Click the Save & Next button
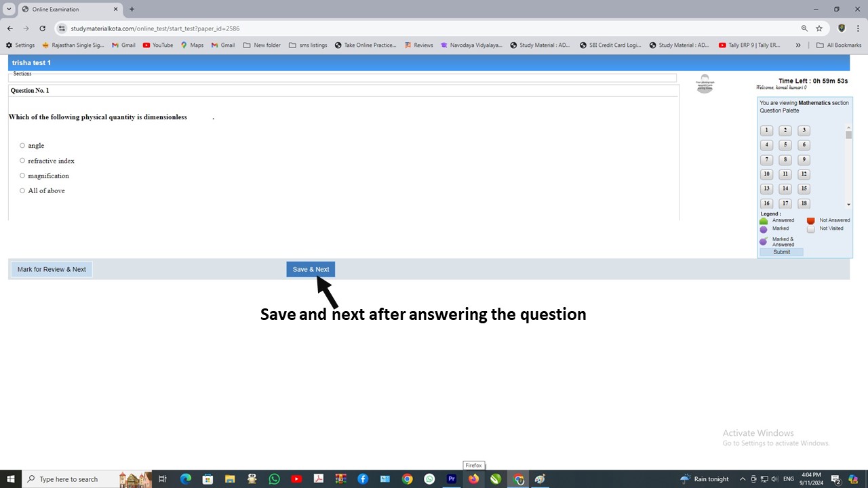The width and height of the screenshot is (868, 488). 311,269
